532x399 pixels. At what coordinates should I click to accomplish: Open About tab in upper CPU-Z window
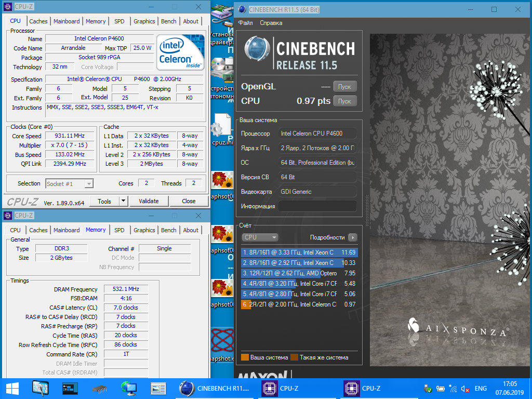point(191,21)
